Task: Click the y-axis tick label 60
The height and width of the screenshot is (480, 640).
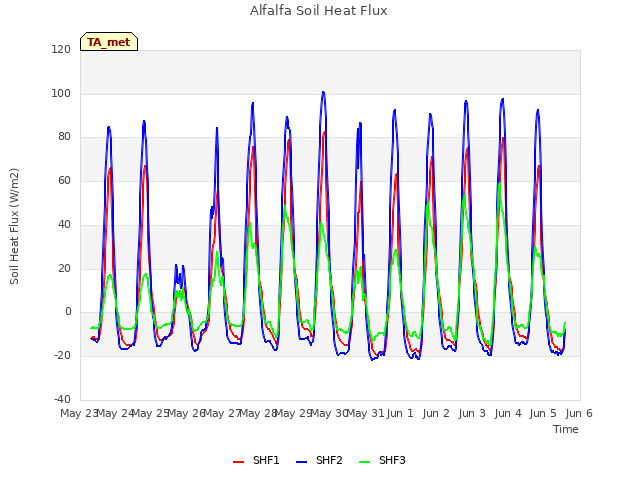Action: tap(64, 180)
